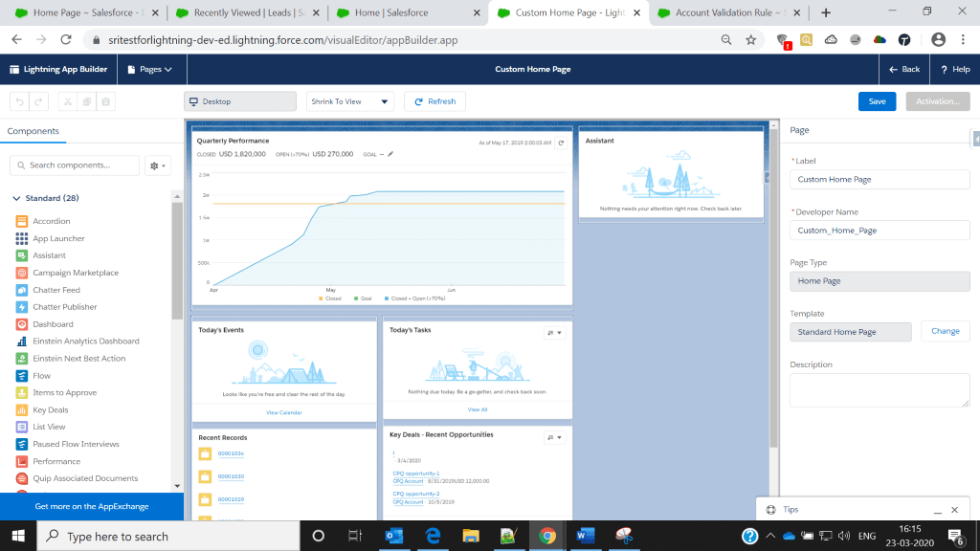Click the Chatter Feed component icon
This screenshot has width=980, height=551.
22,290
